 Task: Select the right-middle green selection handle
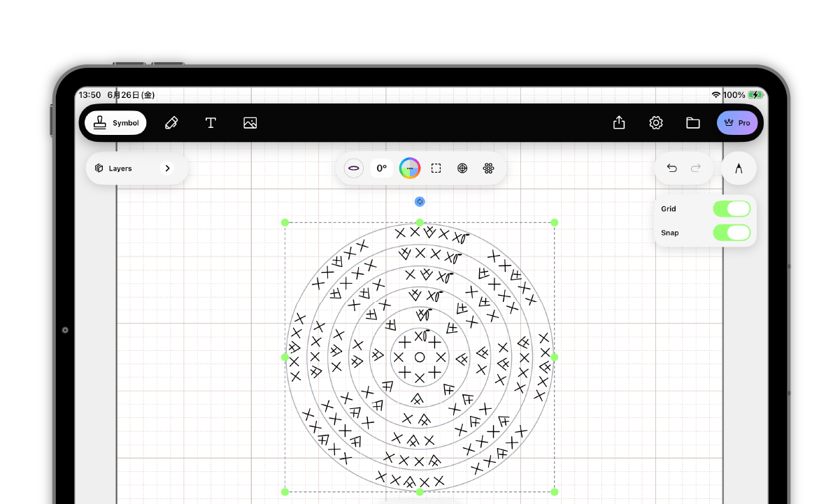click(555, 357)
